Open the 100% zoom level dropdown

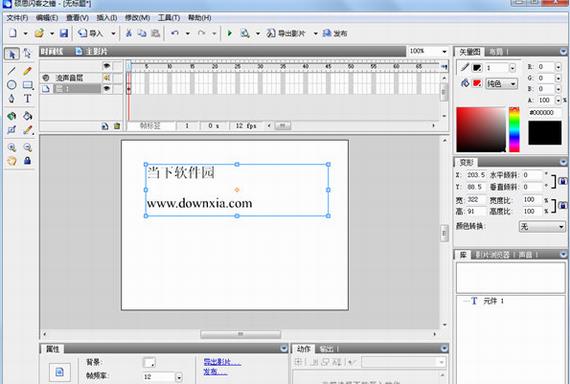[444, 52]
